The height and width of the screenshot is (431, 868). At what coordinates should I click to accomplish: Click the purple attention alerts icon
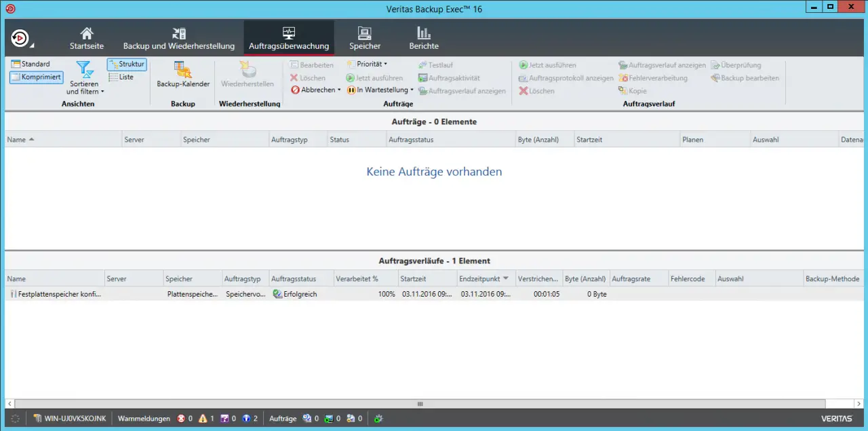[x=224, y=419]
